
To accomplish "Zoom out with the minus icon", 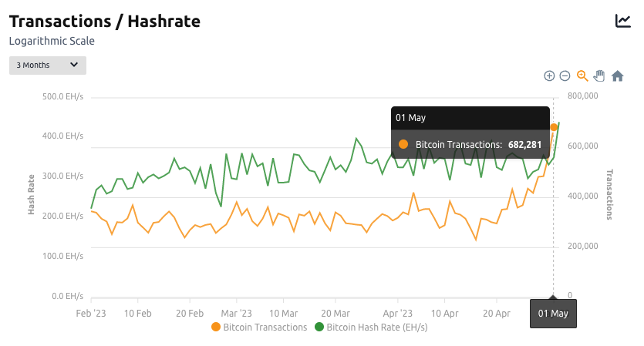I will (565, 76).
